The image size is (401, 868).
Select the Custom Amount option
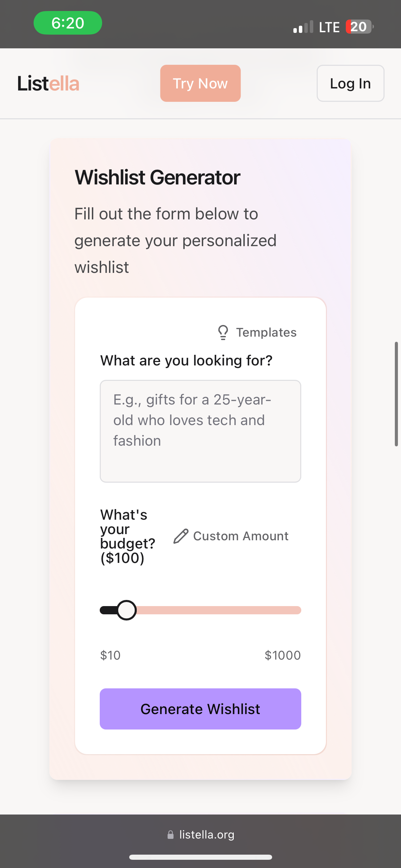pyautogui.click(x=231, y=536)
